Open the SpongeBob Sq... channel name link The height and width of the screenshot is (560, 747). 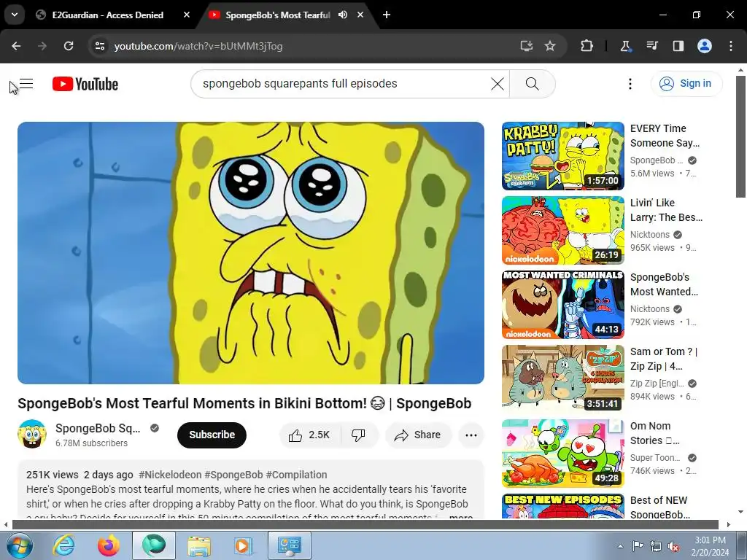[98, 428]
